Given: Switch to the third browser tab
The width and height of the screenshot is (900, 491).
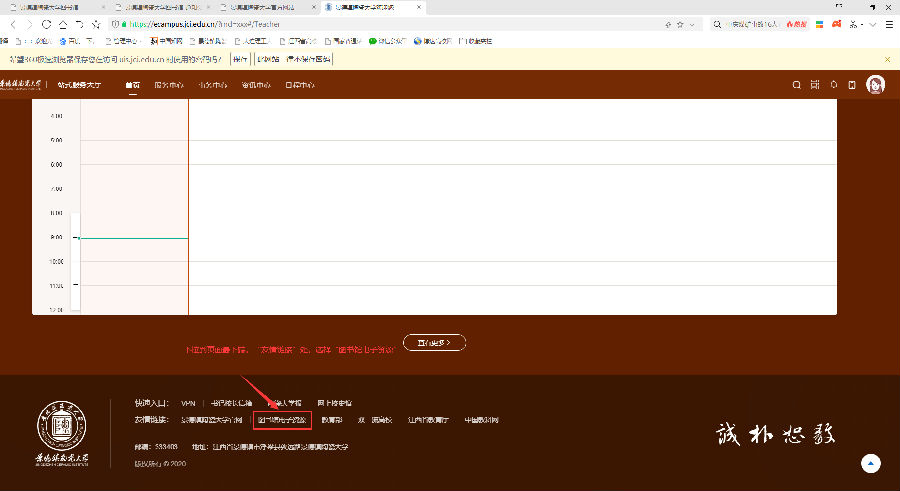Looking at the screenshot, I should [x=267, y=7].
